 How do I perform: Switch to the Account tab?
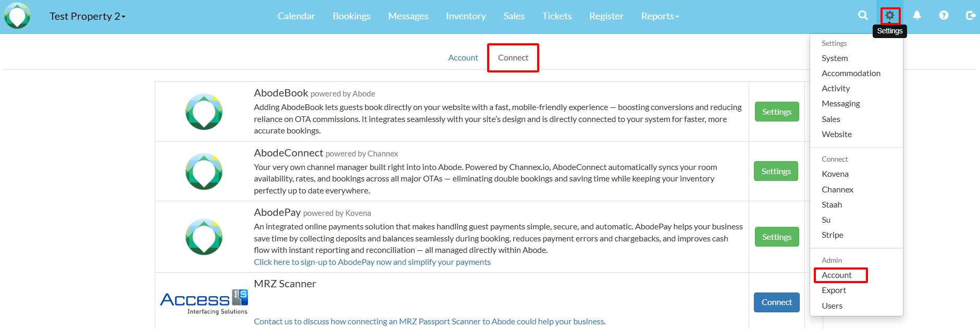pyautogui.click(x=463, y=58)
